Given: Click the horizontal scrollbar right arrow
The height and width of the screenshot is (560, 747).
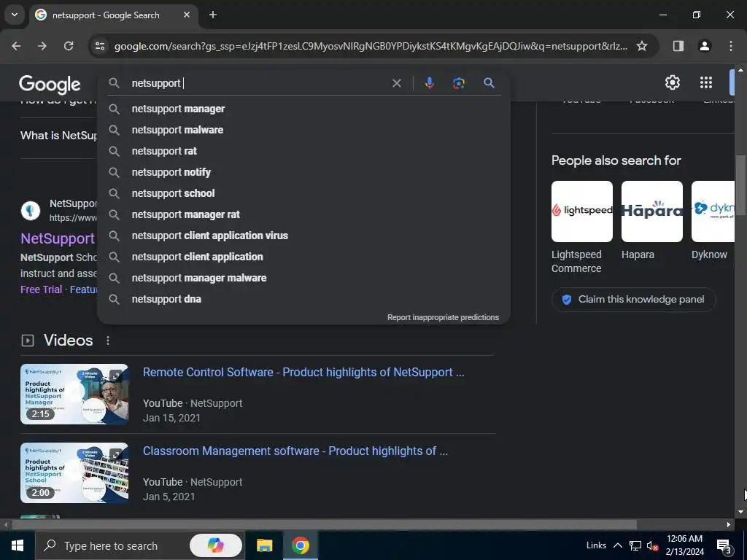Looking at the screenshot, I should tap(729, 525).
